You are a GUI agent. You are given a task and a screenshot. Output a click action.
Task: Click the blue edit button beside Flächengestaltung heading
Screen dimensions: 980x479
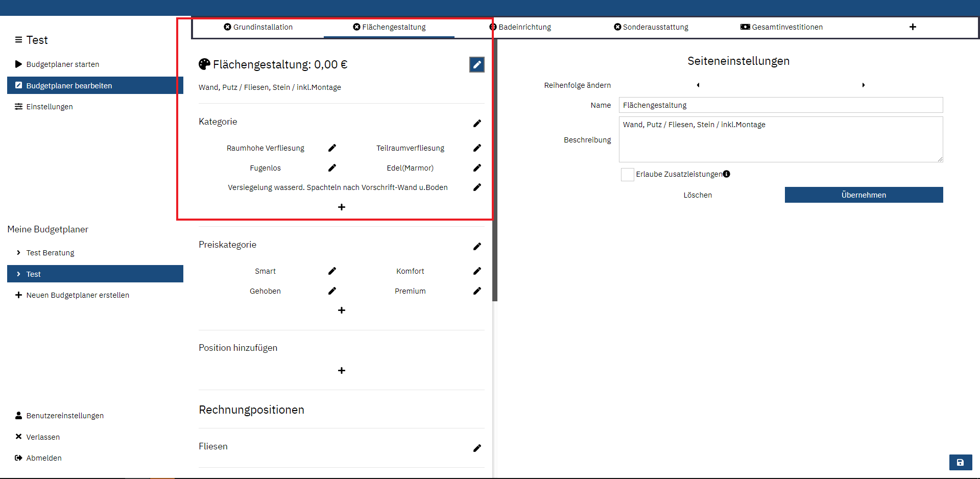(x=476, y=65)
